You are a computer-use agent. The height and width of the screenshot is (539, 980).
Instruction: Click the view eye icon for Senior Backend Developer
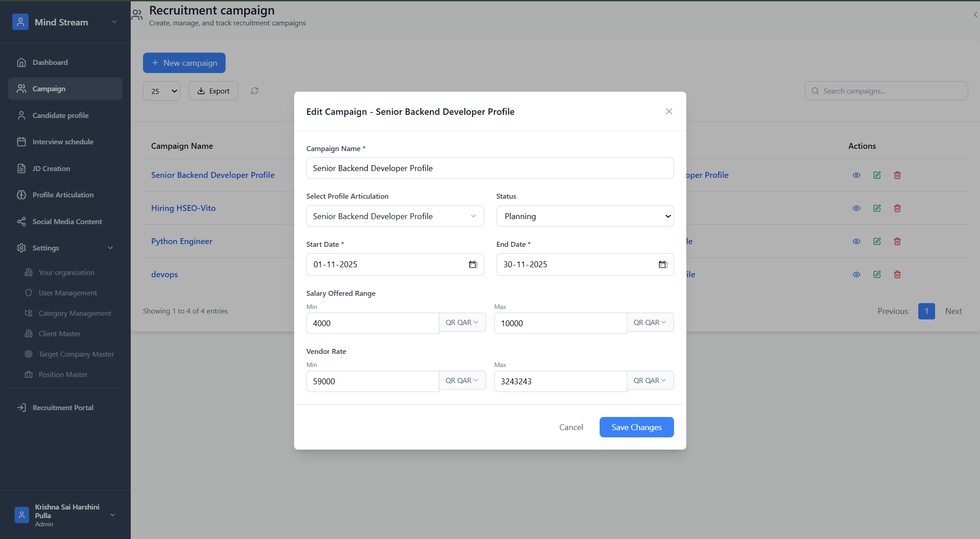point(857,175)
